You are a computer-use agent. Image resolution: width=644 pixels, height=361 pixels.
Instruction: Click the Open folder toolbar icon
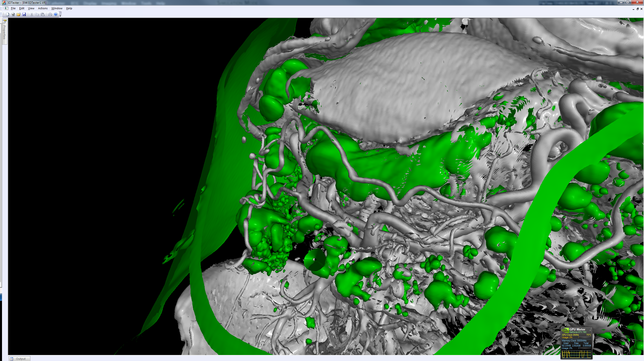(x=19, y=14)
